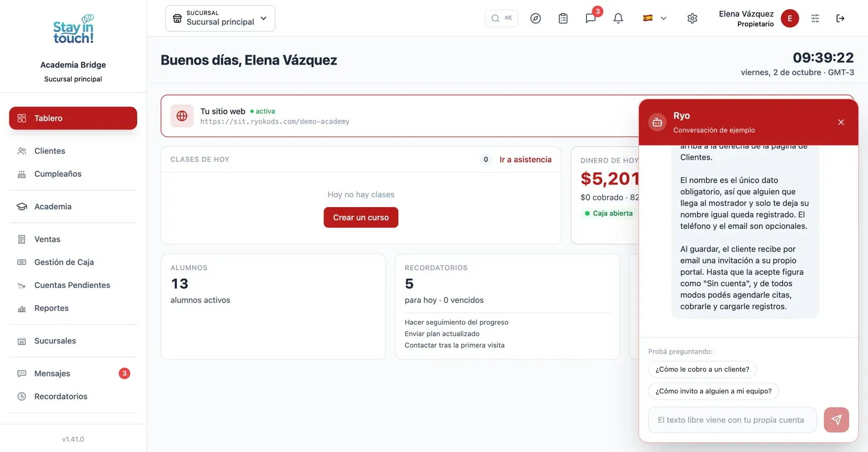Viewport: 868px width, 452px height.
Task: Open Cuentas Pendientes
Action: [x=73, y=285]
